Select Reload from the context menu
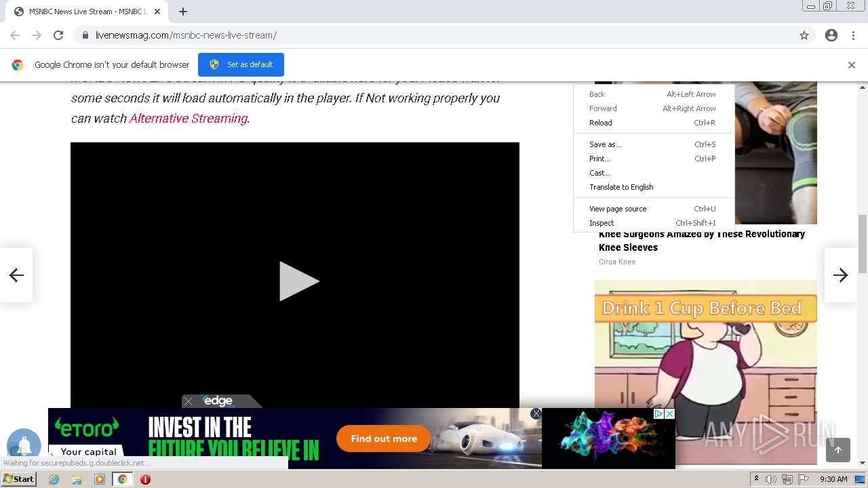Image resolution: width=868 pixels, height=488 pixels. 654,123
